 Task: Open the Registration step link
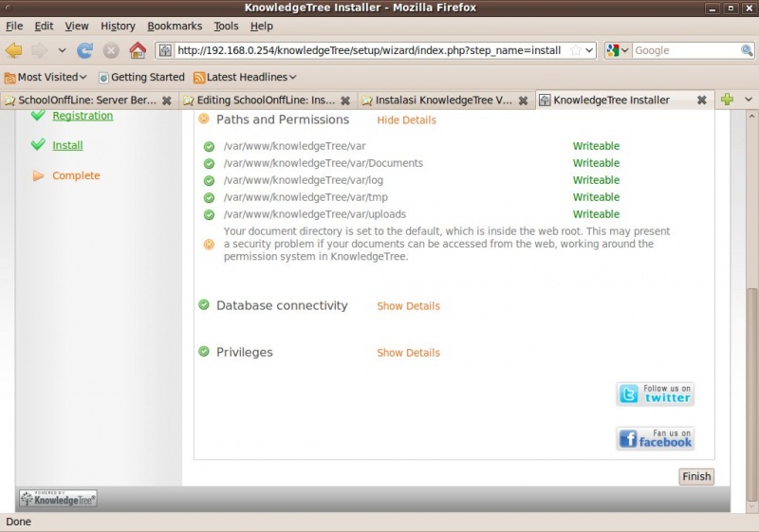[83, 116]
